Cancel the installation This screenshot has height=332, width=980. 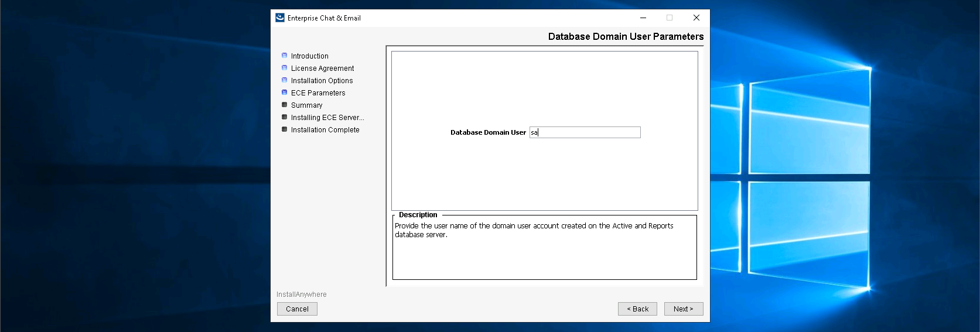[x=297, y=309]
